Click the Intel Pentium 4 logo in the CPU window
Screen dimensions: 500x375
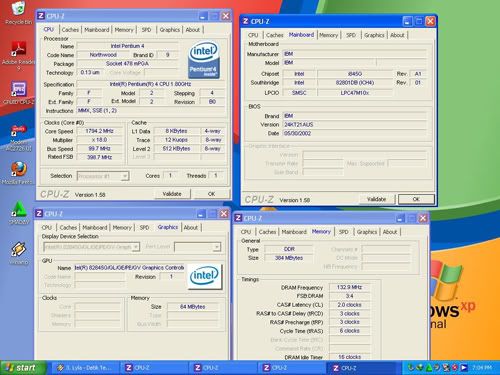[x=204, y=60]
